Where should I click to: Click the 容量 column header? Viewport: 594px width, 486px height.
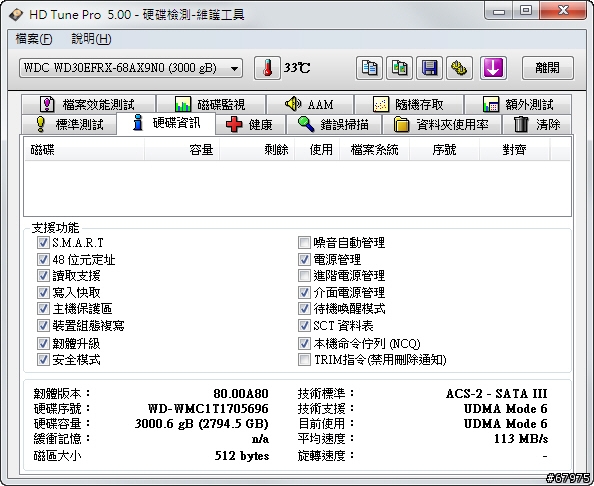tap(182, 150)
